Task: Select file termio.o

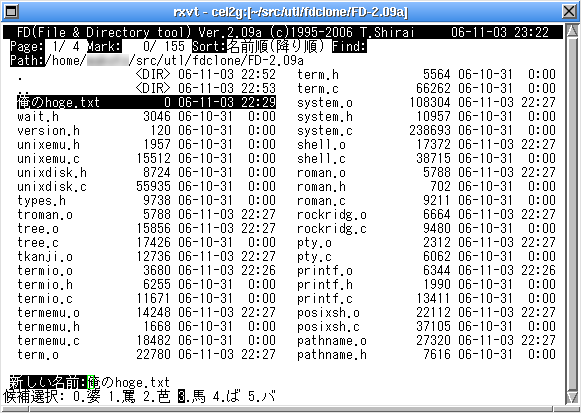Action: click(x=45, y=271)
